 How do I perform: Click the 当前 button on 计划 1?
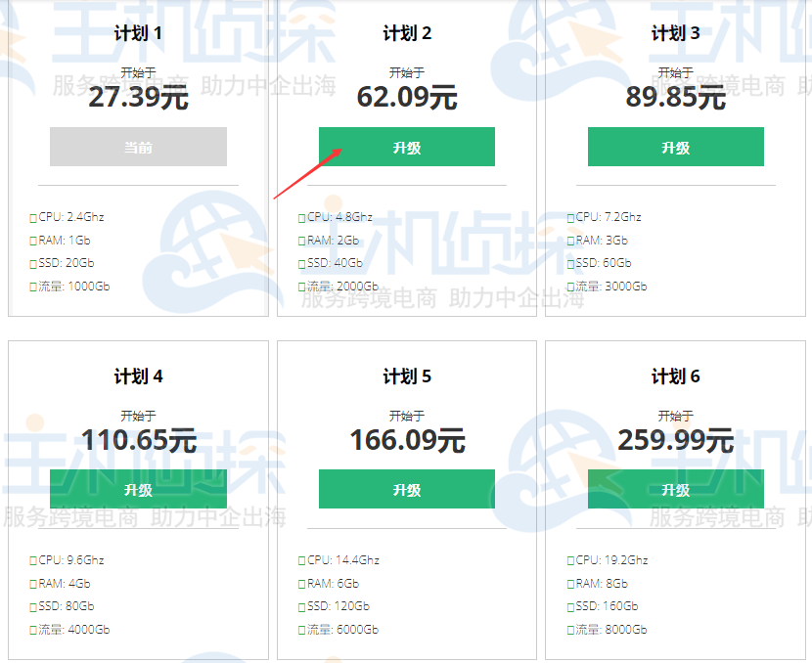pyautogui.click(x=137, y=146)
